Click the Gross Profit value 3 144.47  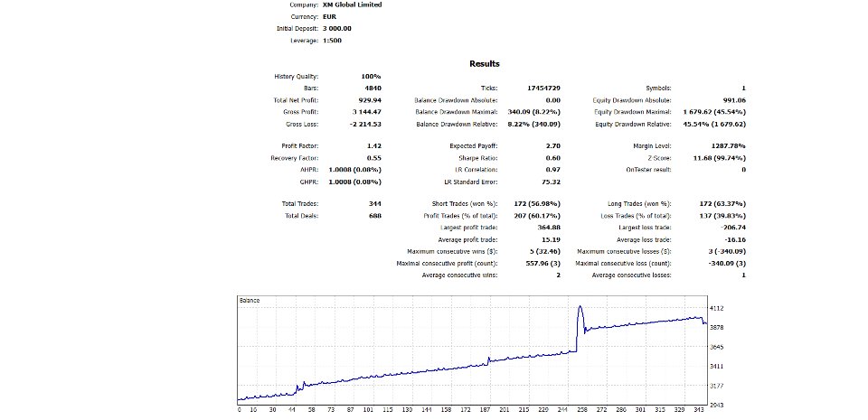367,112
